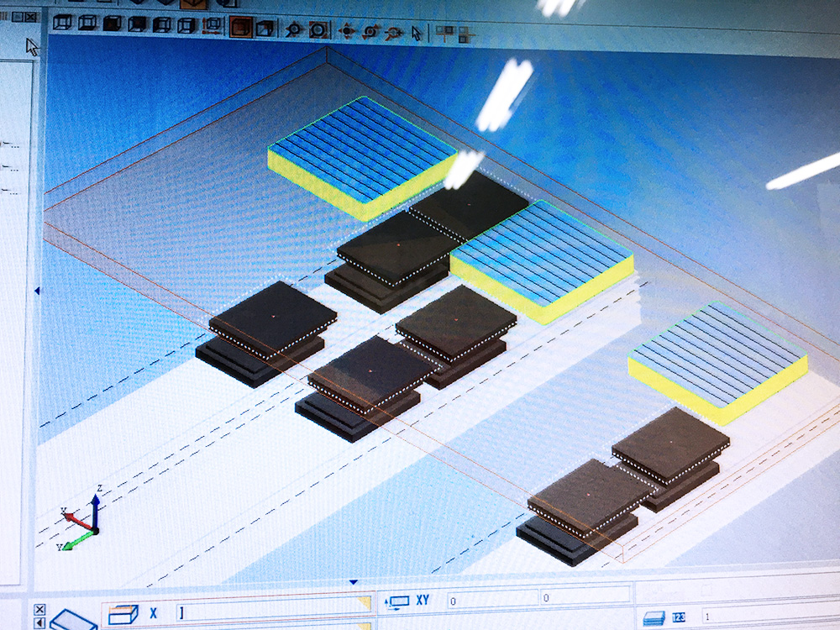840x630 pixels.
Task: Click the first grid alignment icon
Action: [444, 34]
